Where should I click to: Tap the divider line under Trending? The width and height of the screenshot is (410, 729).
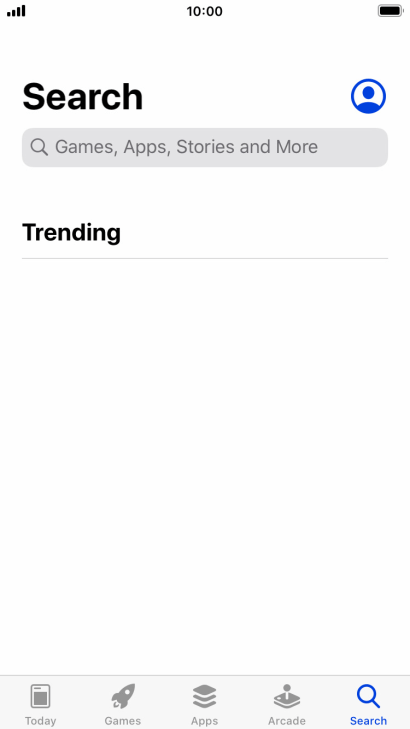[x=205, y=258]
